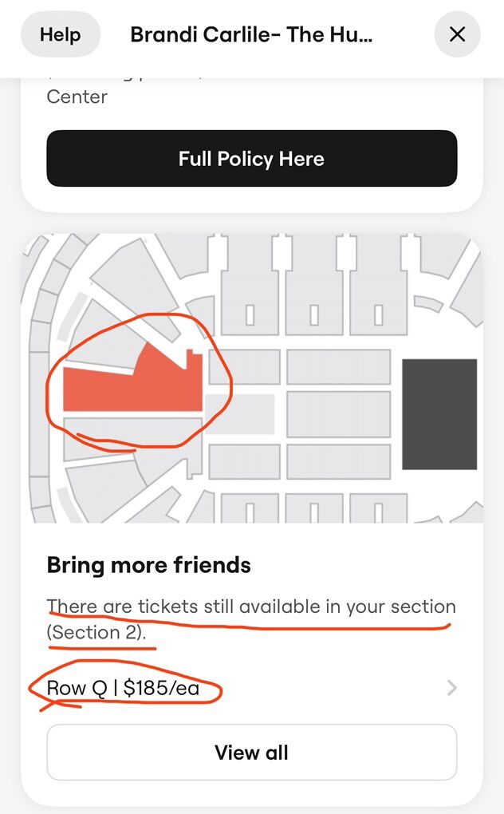The image size is (504, 814).
Task: Tap the tickets still available message
Action: coord(251,607)
